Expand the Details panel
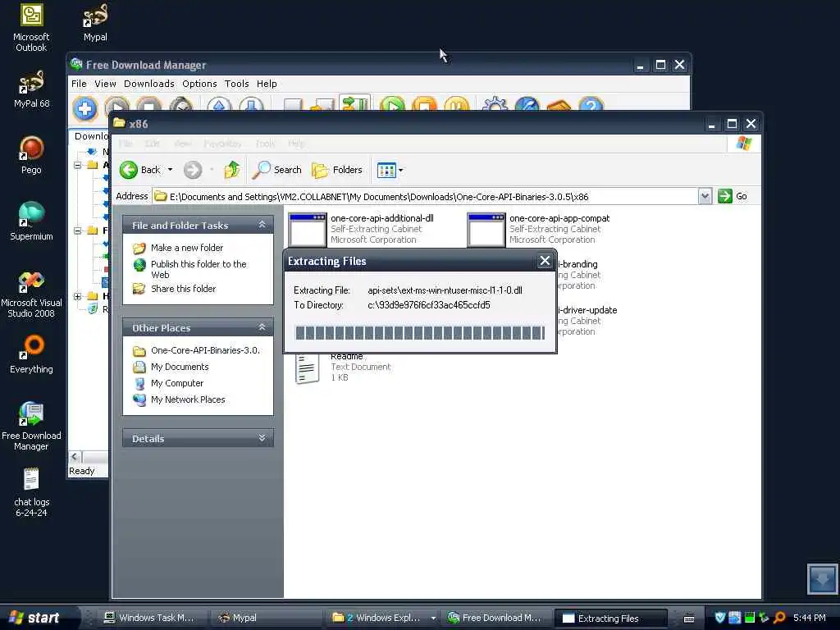 pyautogui.click(x=262, y=438)
